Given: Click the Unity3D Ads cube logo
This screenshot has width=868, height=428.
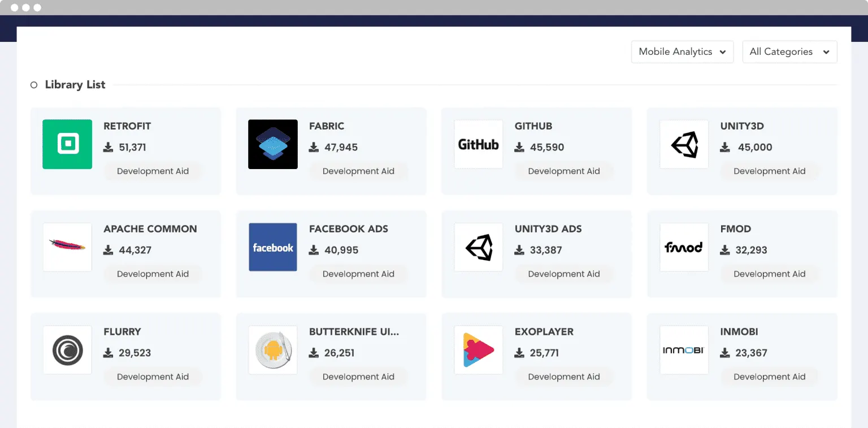Looking at the screenshot, I should tap(479, 247).
